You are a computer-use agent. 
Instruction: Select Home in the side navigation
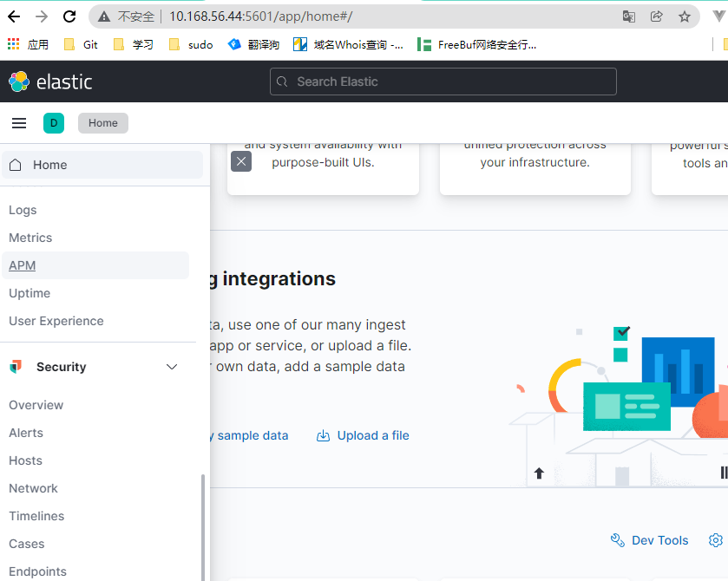(102, 165)
